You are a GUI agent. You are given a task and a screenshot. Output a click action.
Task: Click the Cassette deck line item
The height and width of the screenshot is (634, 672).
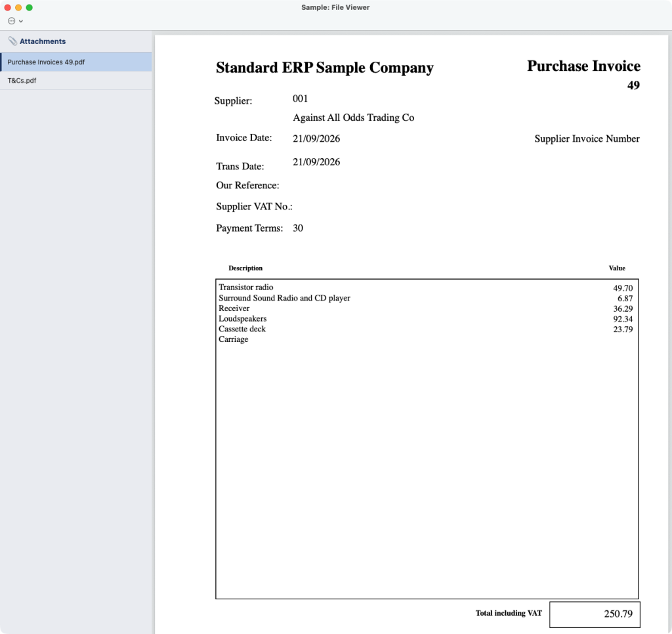241,329
